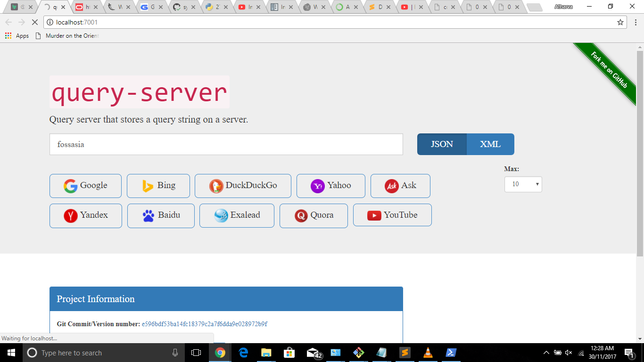Activate the taskbar microphone icon
The image size is (644, 362).
(x=175, y=353)
